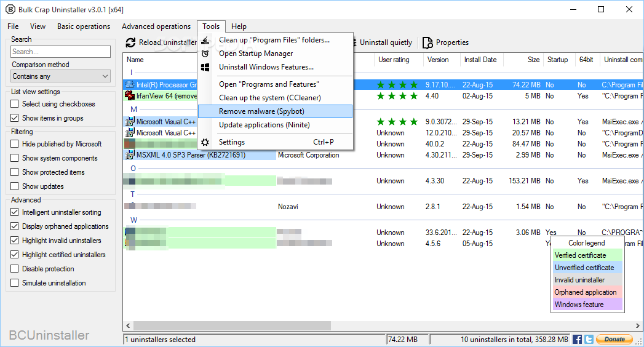Click the Reload uninstallers refresh icon
Screen dimensions: 644x347
(x=130, y=42)
